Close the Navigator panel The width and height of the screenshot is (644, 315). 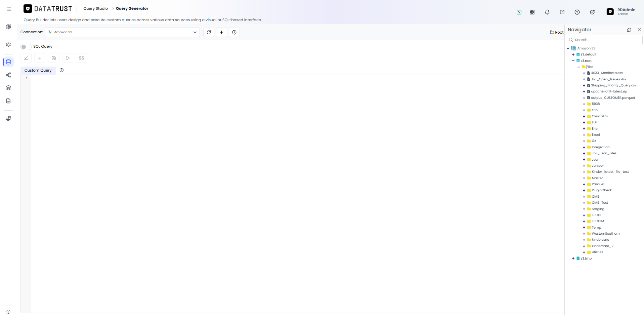coord(639,30)
